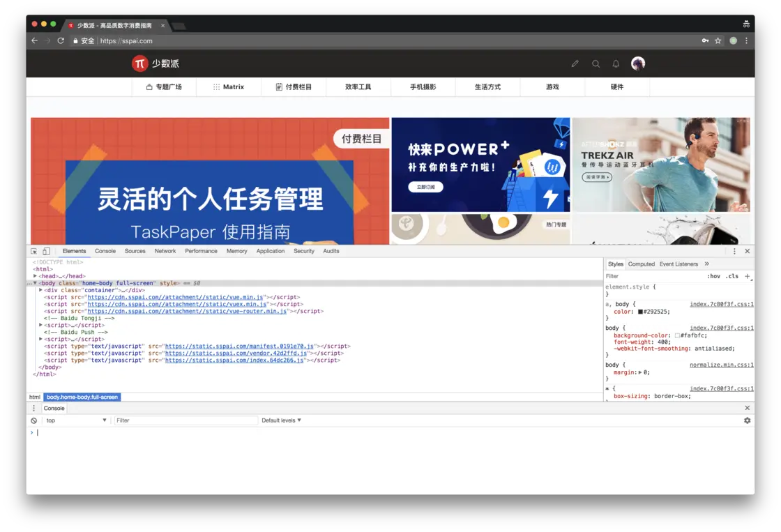Open the saved password key icon
781x532 pixels.
(705, 41)
